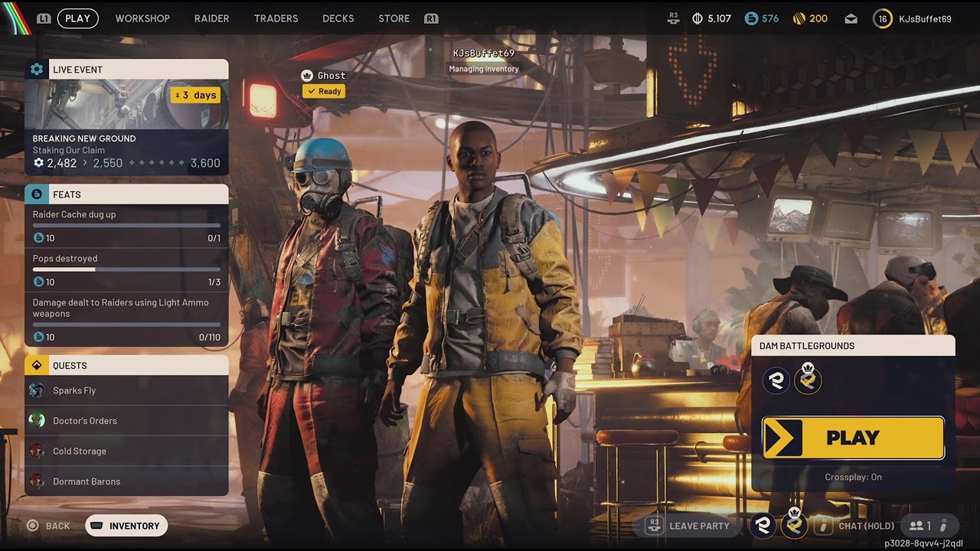Select the Raider Cache dug up feat
The width and height of the screenshot is (980, 551).
click(x=126, y=226)
